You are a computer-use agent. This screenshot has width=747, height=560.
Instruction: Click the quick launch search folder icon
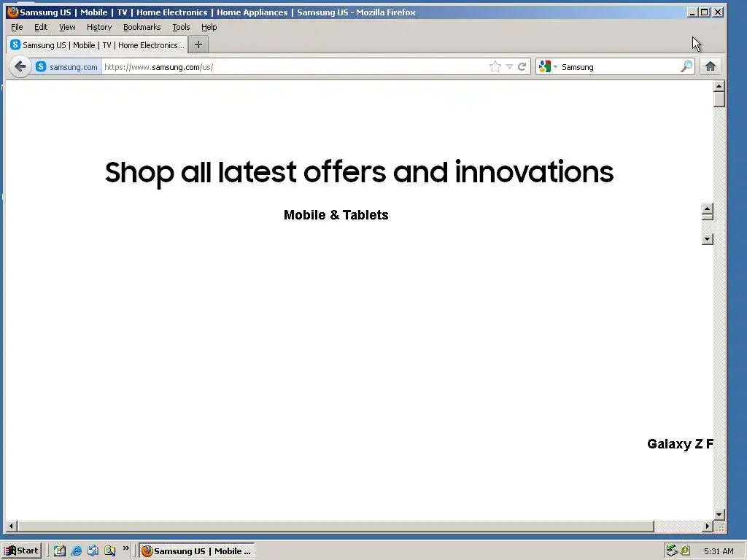pyautogui.click(x=109, y=551)
